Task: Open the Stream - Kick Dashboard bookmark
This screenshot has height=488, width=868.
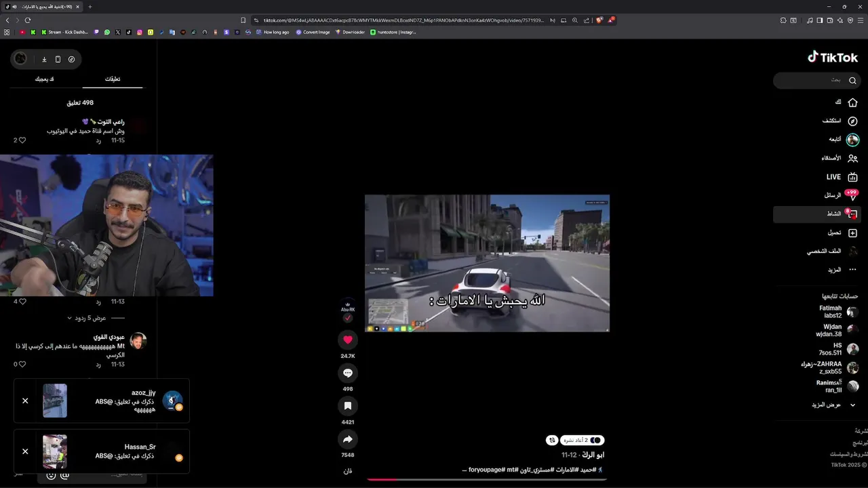Action: 64,32
